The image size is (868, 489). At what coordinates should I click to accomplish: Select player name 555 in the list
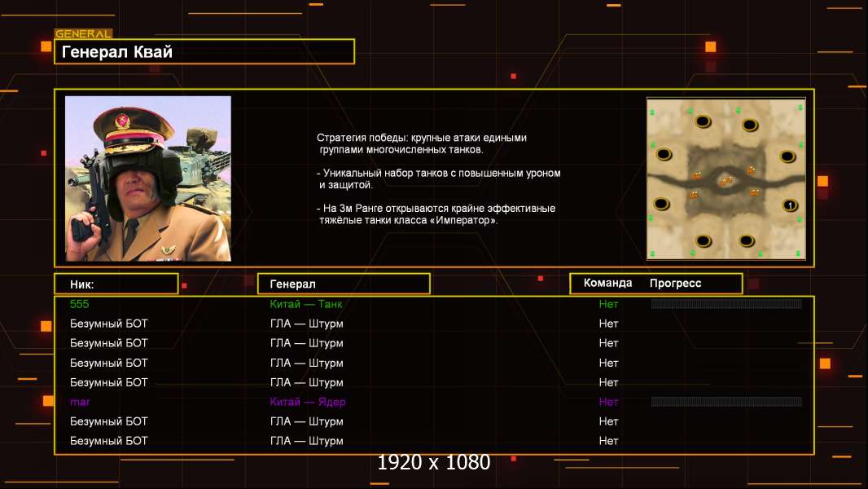point(79,304)
